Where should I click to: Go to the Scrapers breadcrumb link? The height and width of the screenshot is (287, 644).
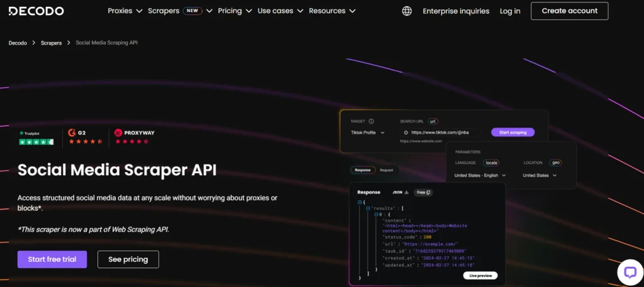(x=52, y=43)
